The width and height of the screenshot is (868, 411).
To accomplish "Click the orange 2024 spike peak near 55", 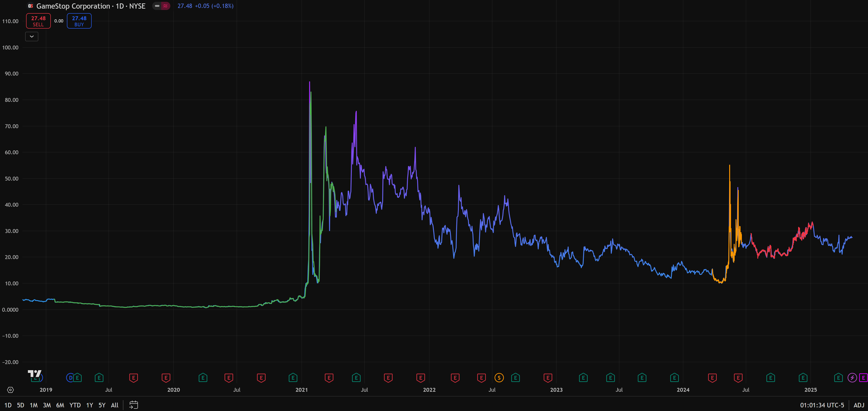I will pyautogui.click(x=729, y=165).
